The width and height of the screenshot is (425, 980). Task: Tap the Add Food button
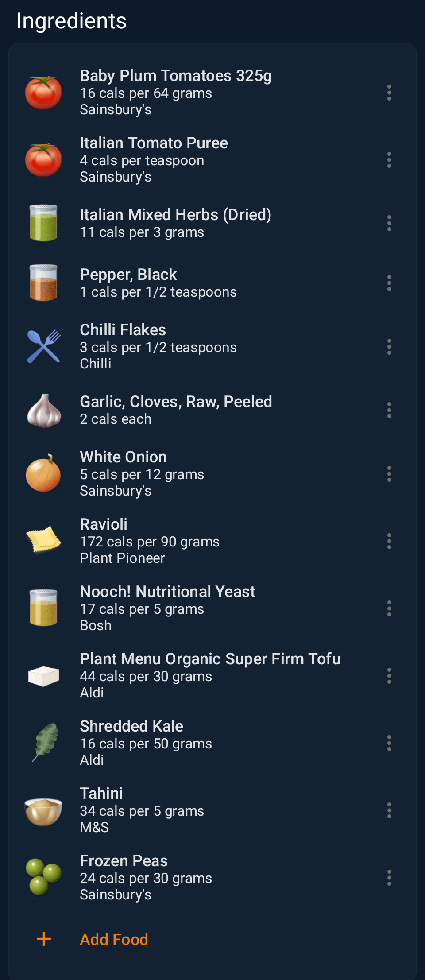tap(114, 939)
